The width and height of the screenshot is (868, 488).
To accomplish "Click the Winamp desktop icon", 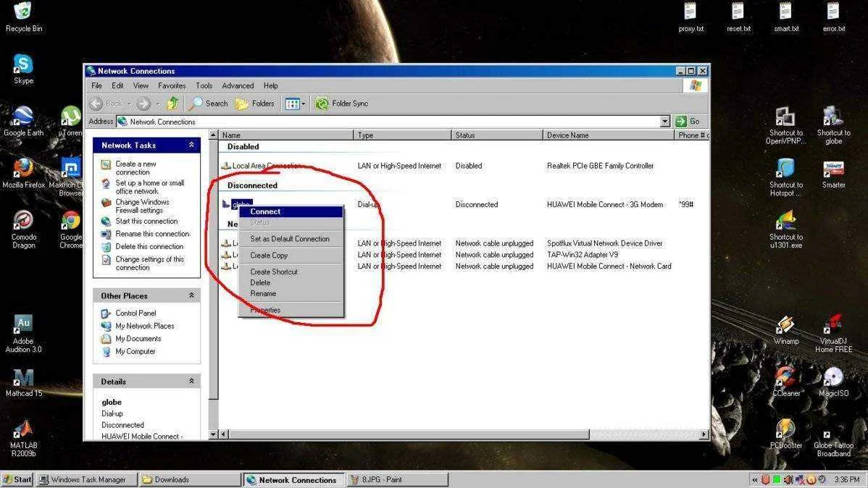I will pos(785,330).
